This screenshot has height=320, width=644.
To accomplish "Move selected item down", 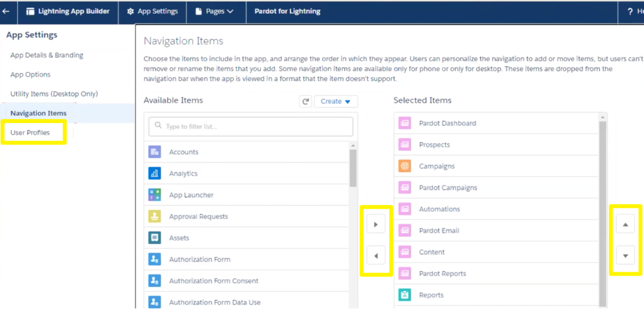I will pyautogui.click(x=626, y=255).
